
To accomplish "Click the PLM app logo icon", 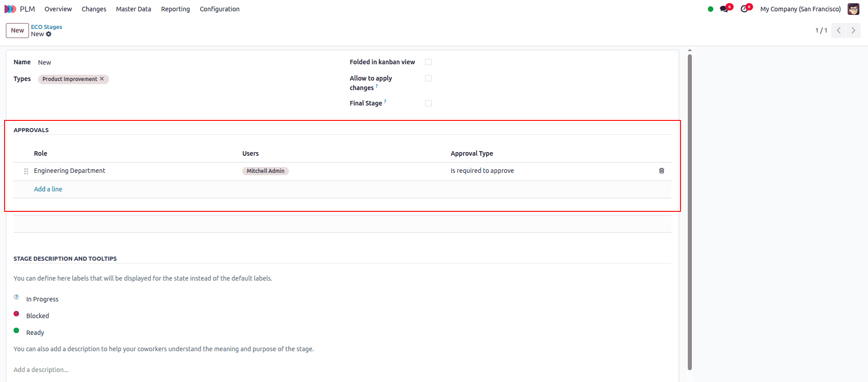I will click(x=10, y=9).
